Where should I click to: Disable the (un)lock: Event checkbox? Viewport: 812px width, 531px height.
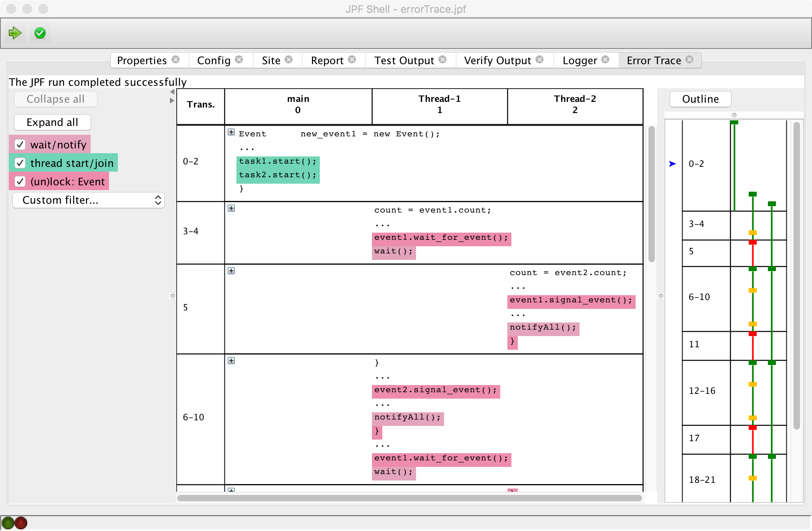tap(20, 181)
